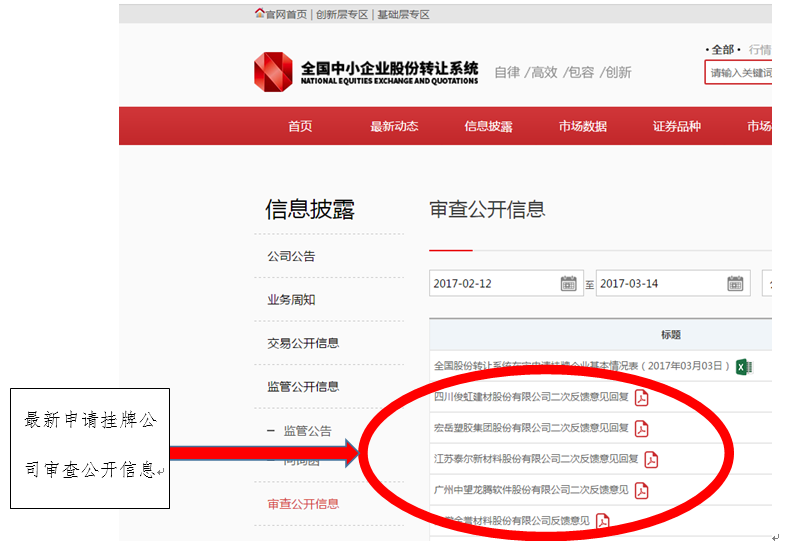Click the home icon beside 官网首页
Viewport: 806px width, 541px height.
(x=260, y=14)
